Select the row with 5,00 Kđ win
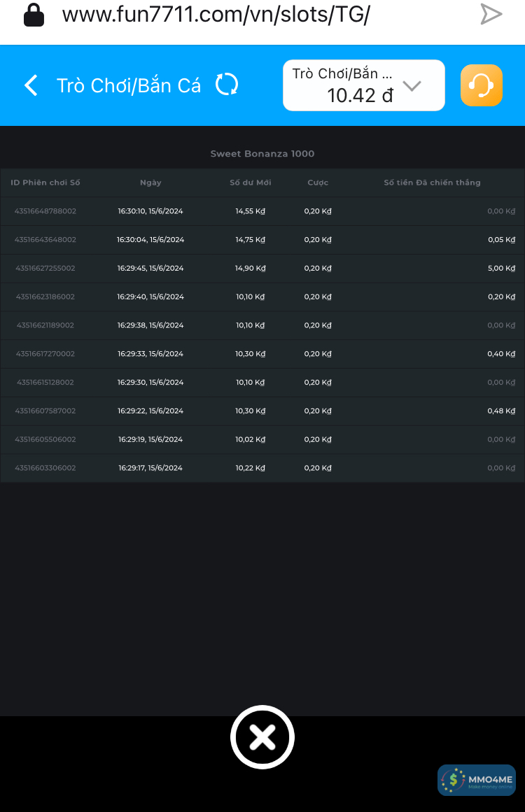The width and height of the screenshot is (525, 812). pos(262,269)
